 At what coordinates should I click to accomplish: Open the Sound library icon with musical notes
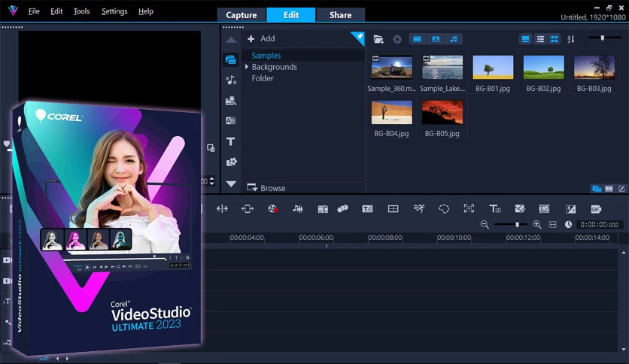click(x=231, y=80)
